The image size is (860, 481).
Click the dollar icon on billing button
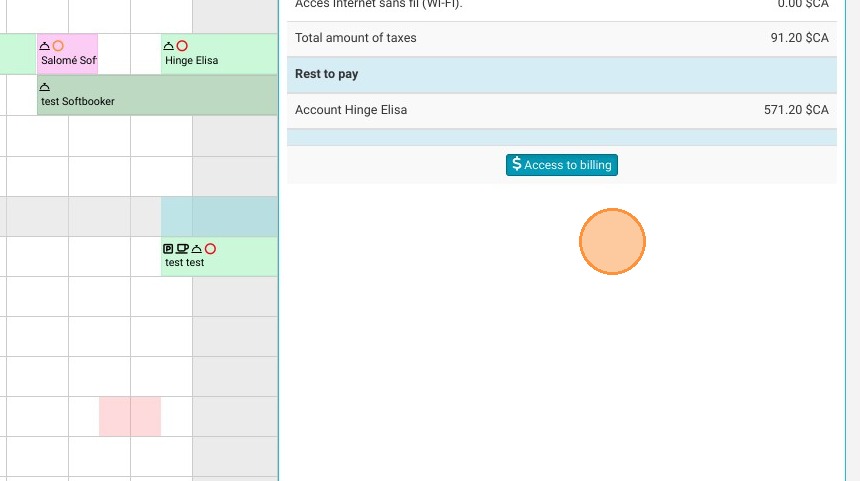(516, 163)
